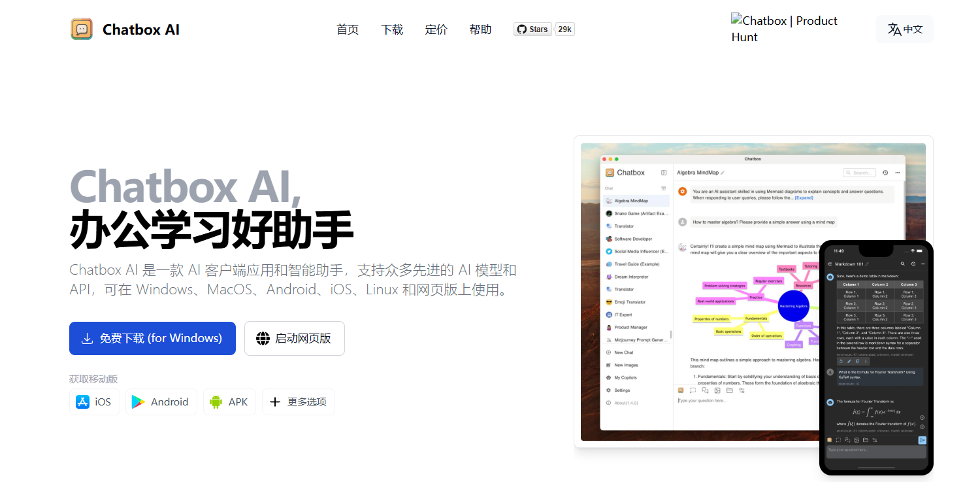Click the Chatbox AI brand name text
Screen dimensions: 980x482
click(140, 29)
